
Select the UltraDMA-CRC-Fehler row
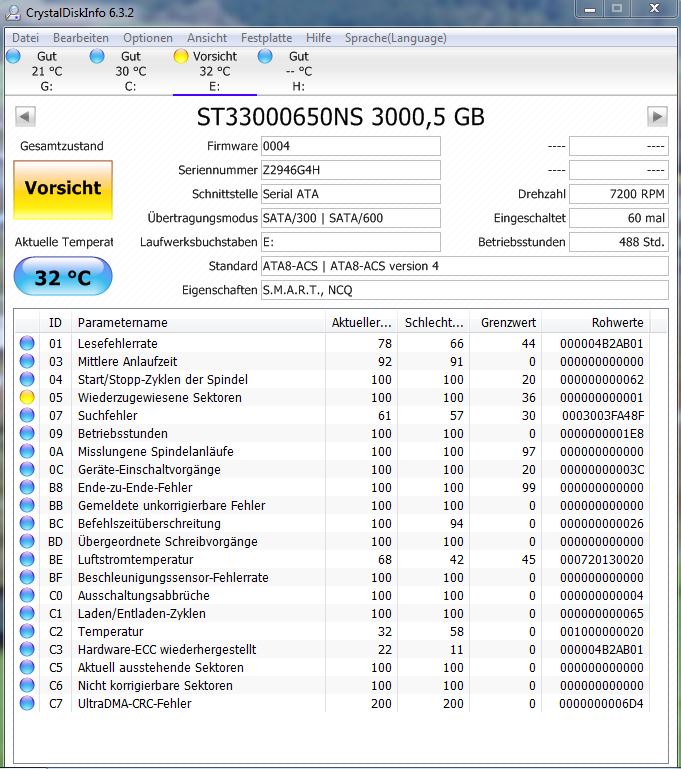[x=332, y=703]
